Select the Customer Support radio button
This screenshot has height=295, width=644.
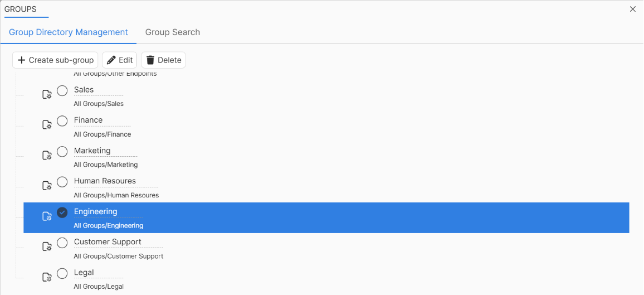[62, 243]
